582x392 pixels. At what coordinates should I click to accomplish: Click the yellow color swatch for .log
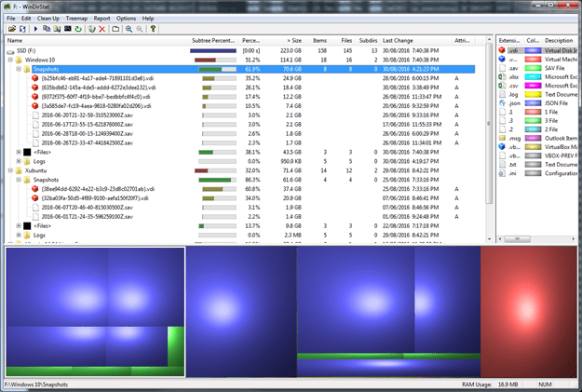click(x=533, y=94)
